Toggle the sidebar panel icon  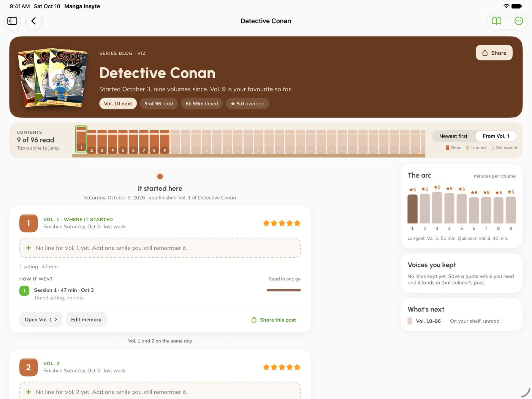click(x=12, y=21)
